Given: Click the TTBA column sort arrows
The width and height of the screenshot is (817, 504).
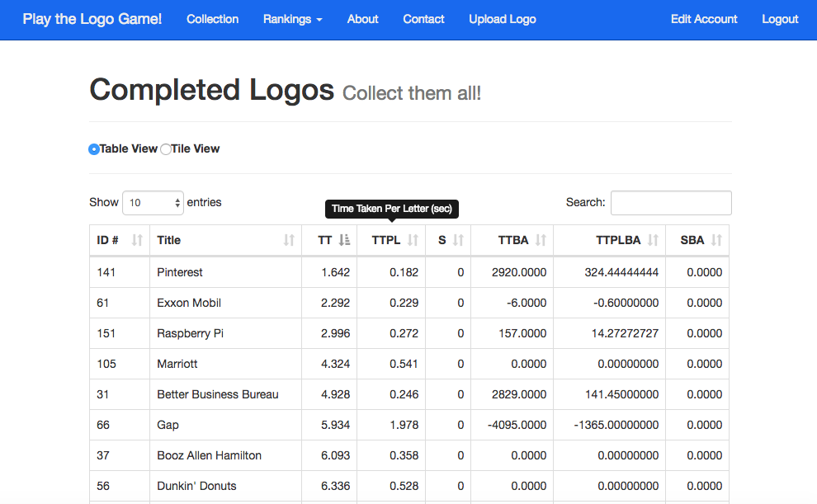Looking at the screenshot, I should point(541,240).
